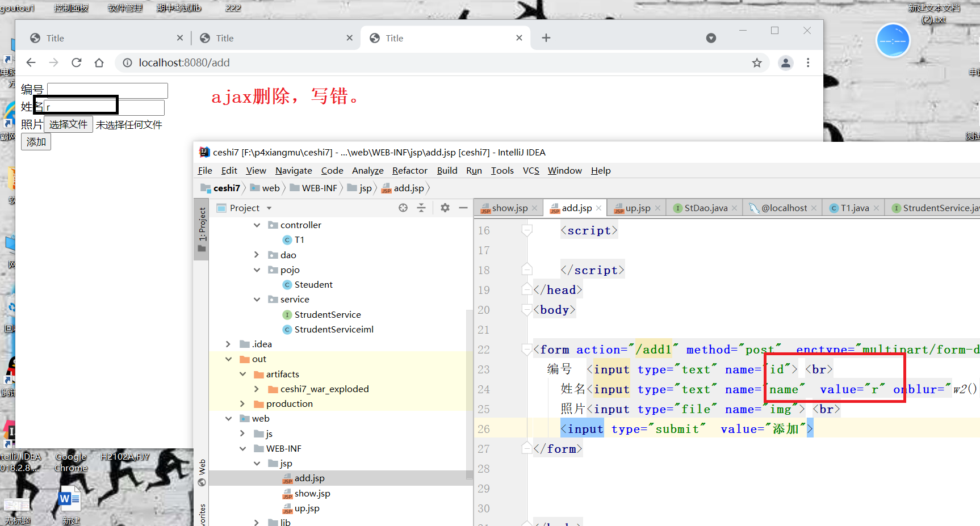Screen dimensions: 980x526
Task: Select the StrudentService interface
Action: 322,315
